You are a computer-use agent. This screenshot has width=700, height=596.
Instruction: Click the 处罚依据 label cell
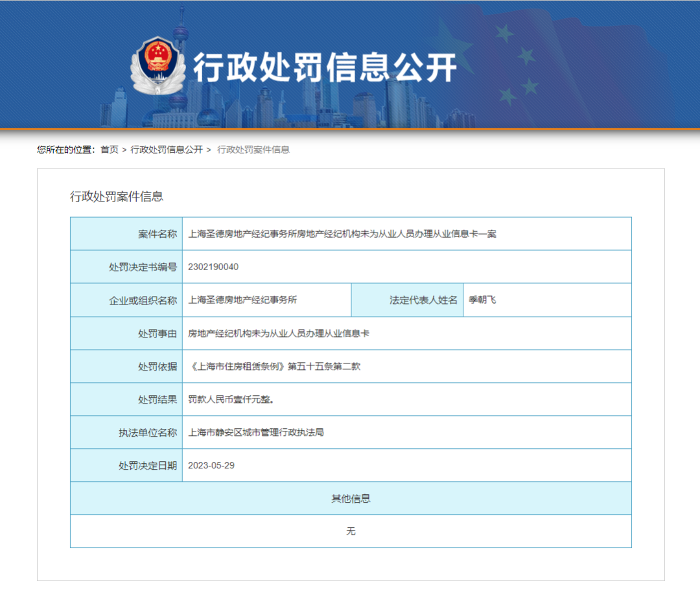point(126,366)
